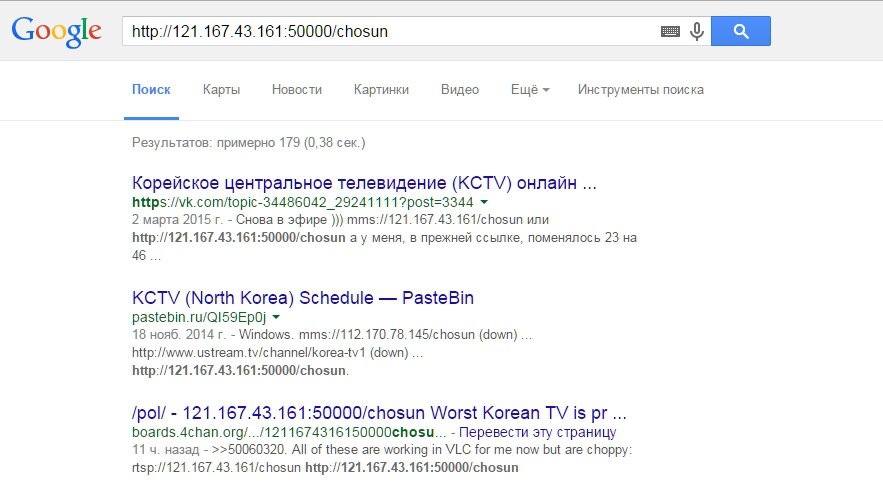The image size is (883, 487).
Task: Open the Корейское центральное телевидение (KCTV) result
Action: click(364, 183)
